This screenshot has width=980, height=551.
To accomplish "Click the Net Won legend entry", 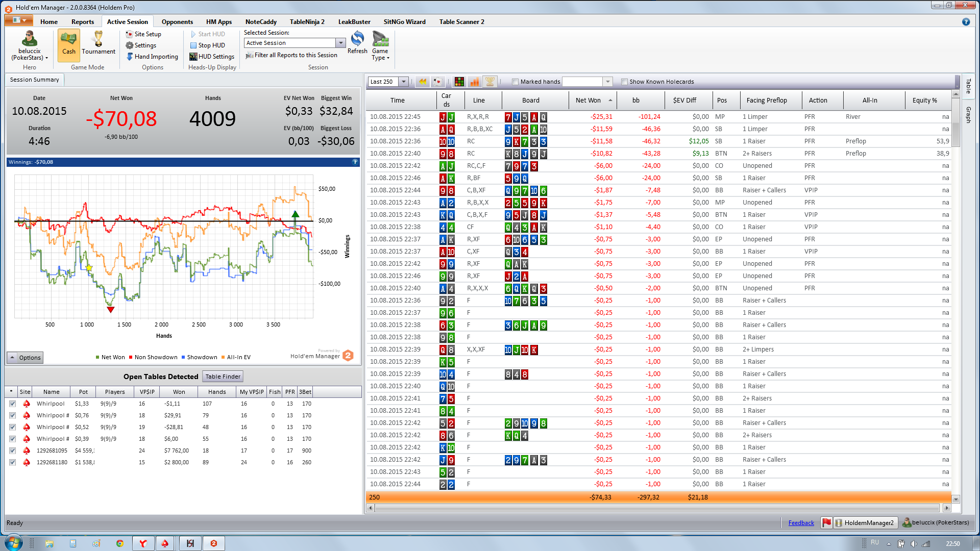I will pyautogui.click(x=110, y=357).
